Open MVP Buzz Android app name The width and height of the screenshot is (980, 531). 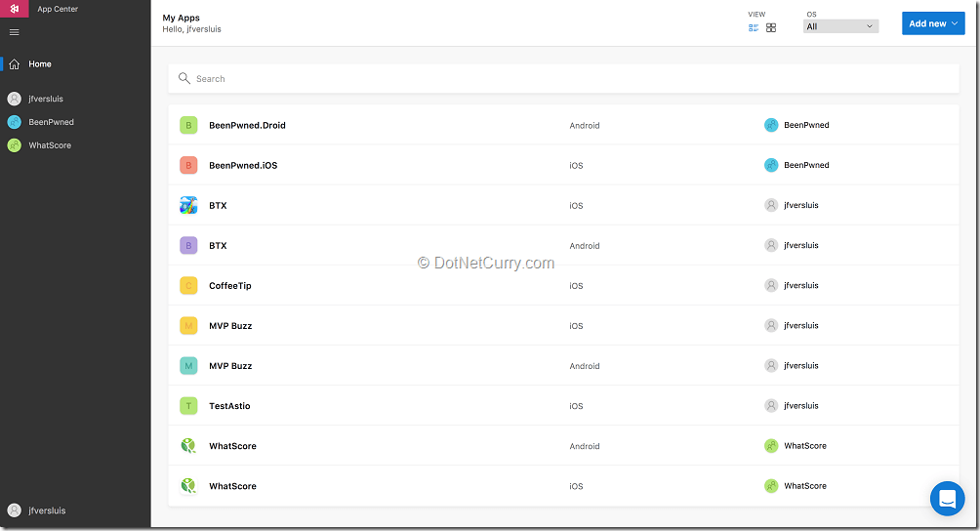230,365
